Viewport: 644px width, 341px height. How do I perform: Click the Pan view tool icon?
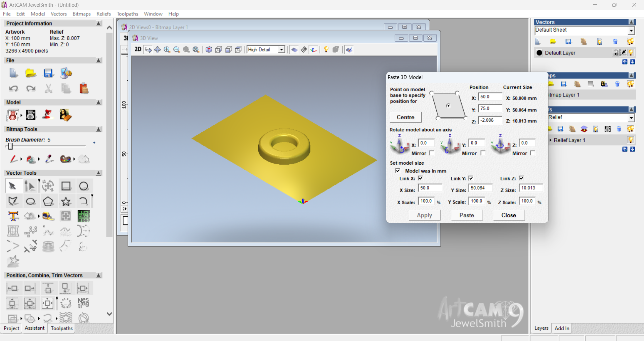[x=157, y=49]
